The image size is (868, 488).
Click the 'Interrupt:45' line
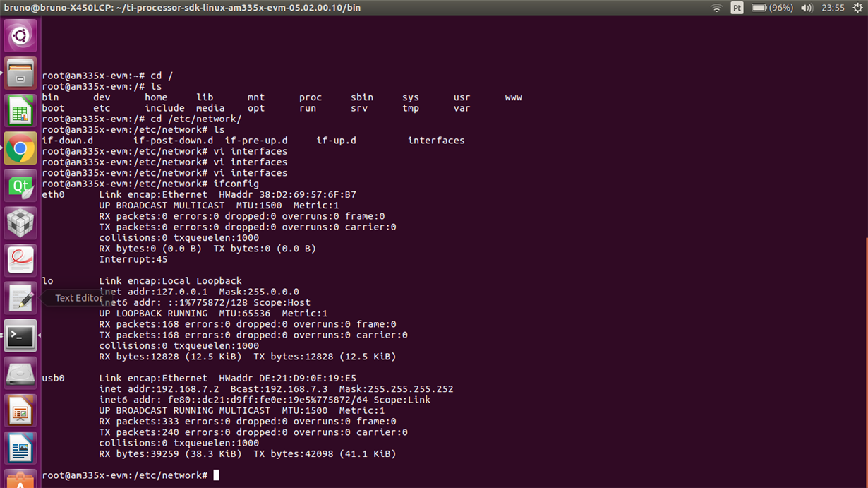pos(133,259)
